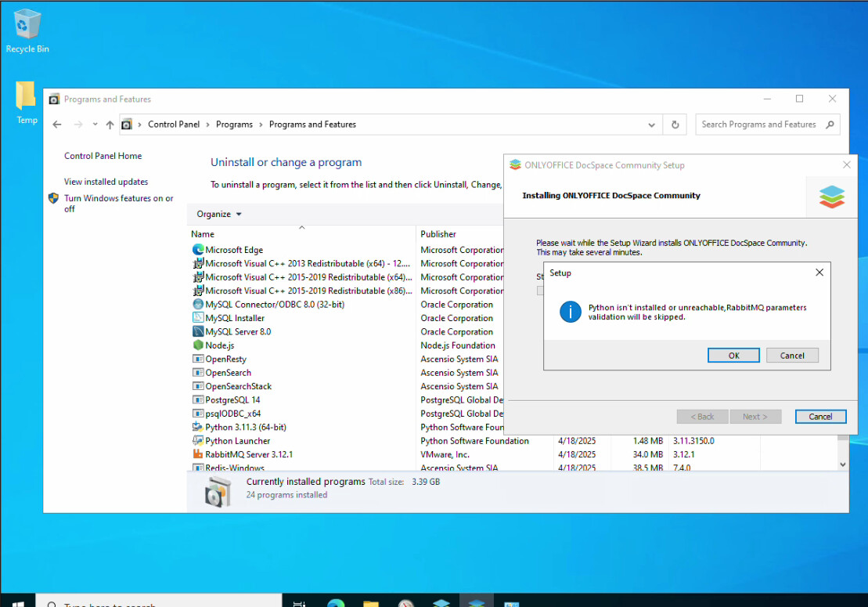This screenshot has height=607, width=868.
Task: Expand the address bar history dropdown
Action: click(651, 125)
